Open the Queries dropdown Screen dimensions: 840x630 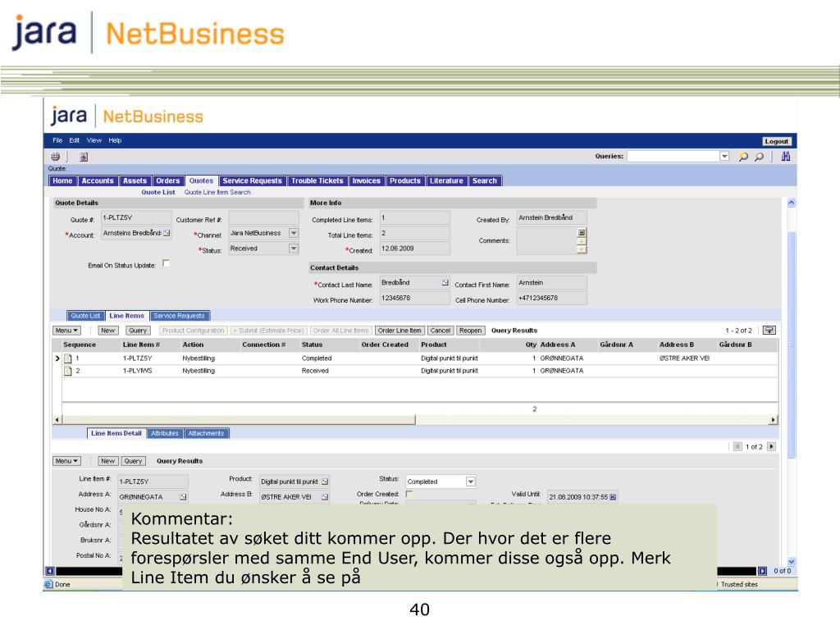click(724, 156)
